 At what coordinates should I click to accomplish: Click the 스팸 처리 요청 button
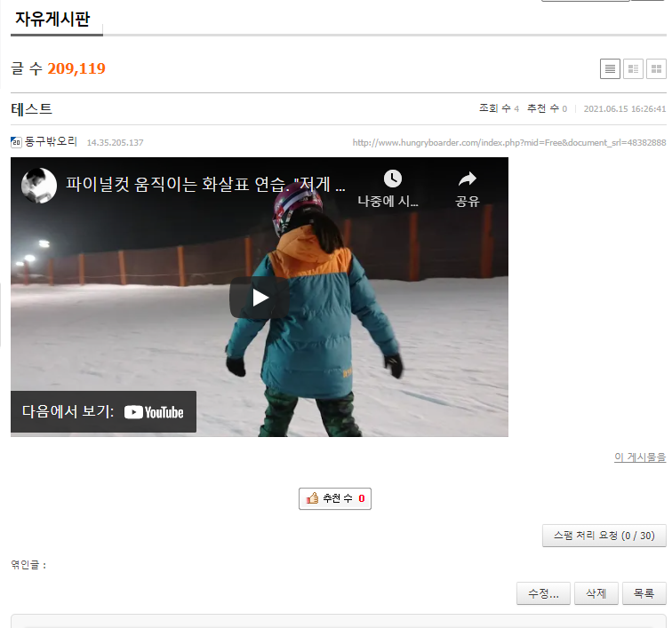pos(604,536)
